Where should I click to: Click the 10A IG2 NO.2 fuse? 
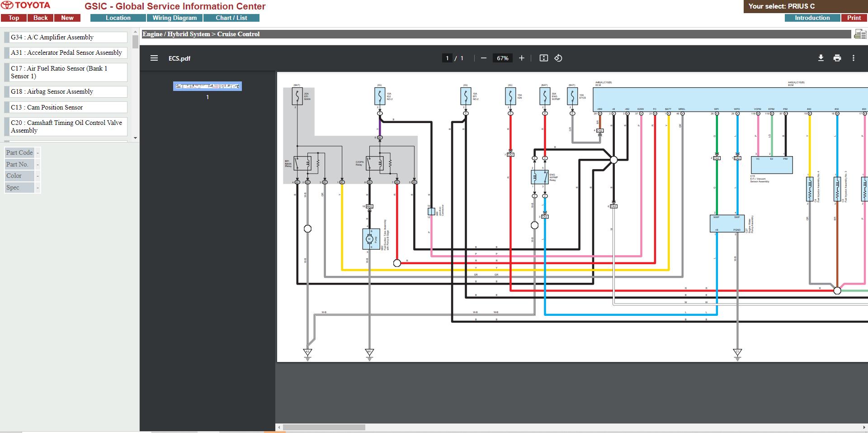[379, 96]
